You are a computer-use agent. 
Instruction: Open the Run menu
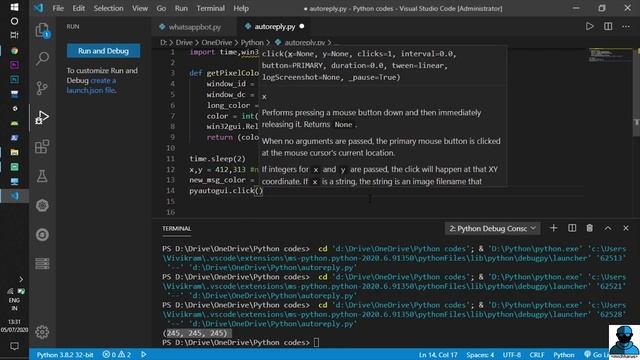181,8
